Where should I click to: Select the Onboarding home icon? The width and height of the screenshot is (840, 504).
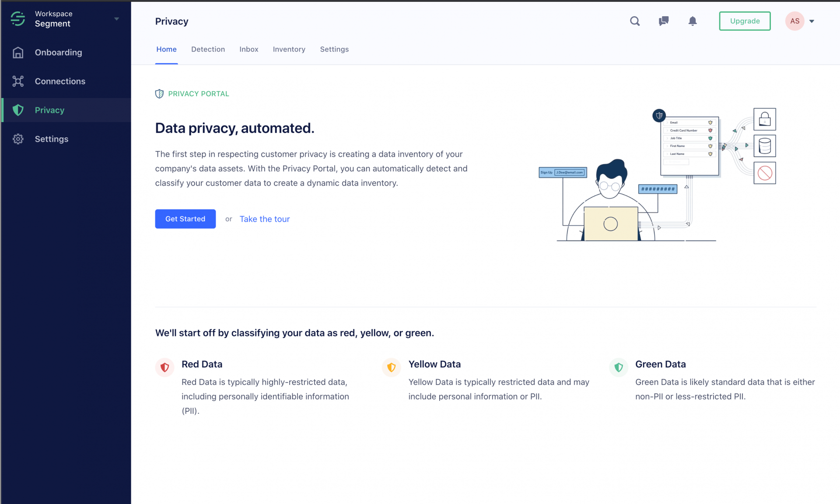(x=18, y=52)
